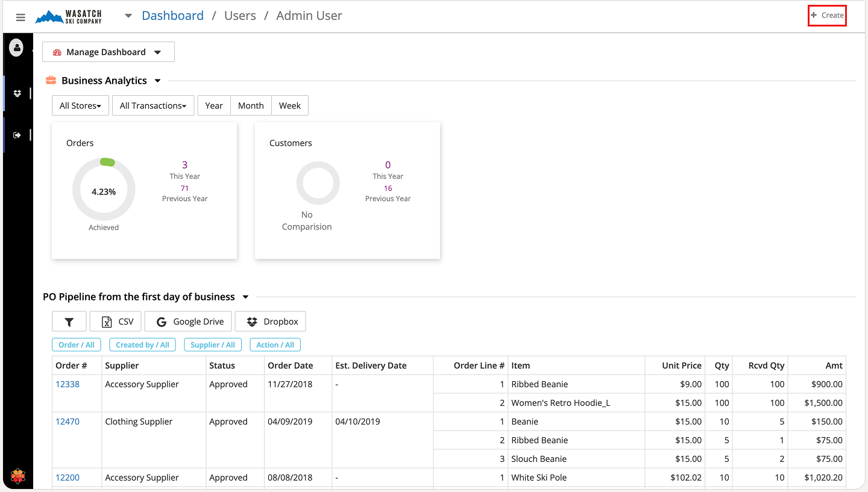Click the orange molecule logo at sidebar bottom
Screen dimensions: 868x492
tap(18, 477)
